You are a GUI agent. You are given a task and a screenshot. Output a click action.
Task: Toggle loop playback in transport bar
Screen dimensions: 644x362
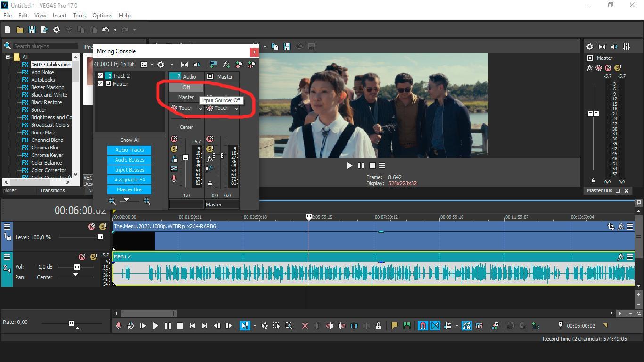pos(131,326)
